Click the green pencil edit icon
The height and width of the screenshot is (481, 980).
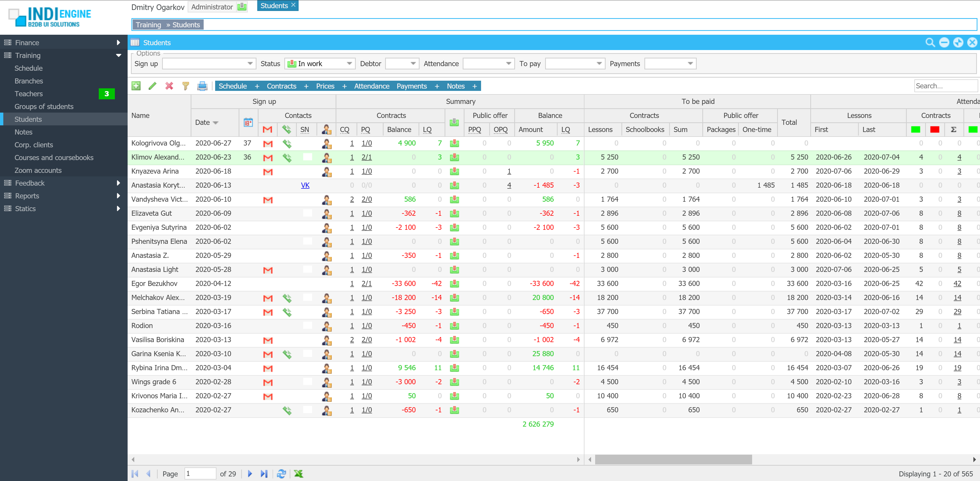tap(153, 86)
